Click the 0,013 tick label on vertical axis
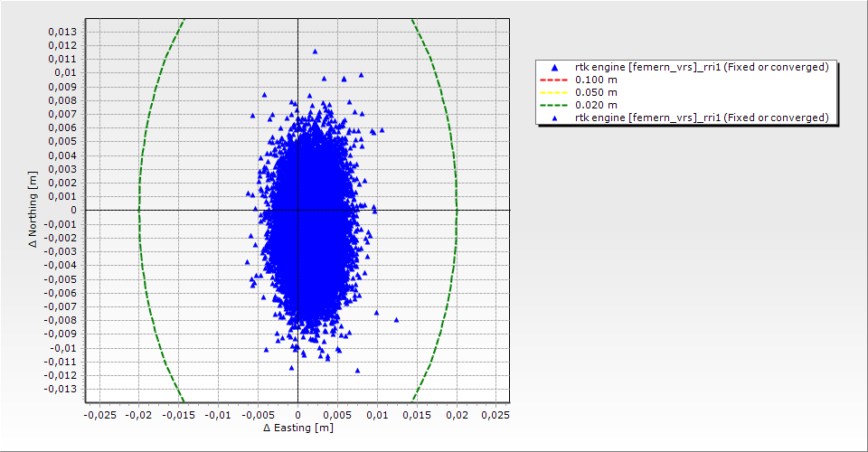 [x=61, y=32]
